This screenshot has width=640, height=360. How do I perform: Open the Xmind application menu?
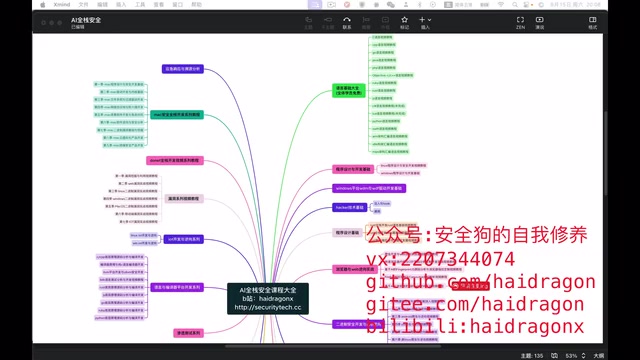62,4
